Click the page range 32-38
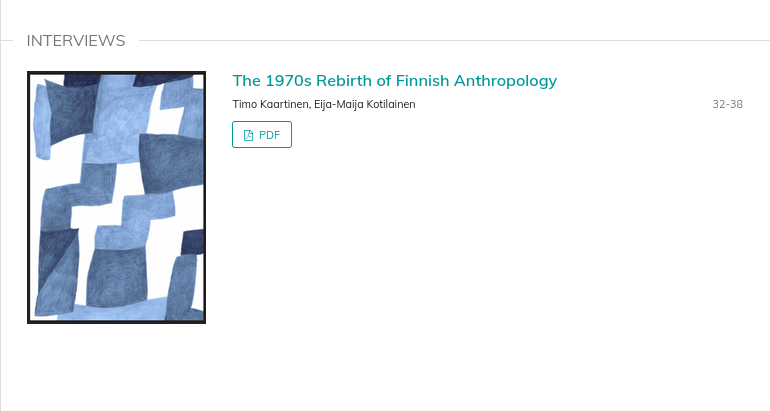The width and height of the screenshot is (770, 411). click(727, 104)
